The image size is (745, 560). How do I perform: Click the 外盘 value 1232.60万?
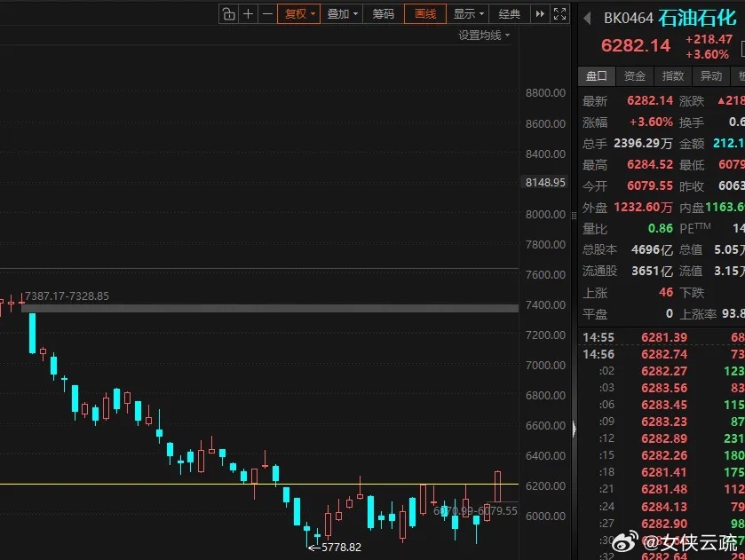(x=643, y=207)
